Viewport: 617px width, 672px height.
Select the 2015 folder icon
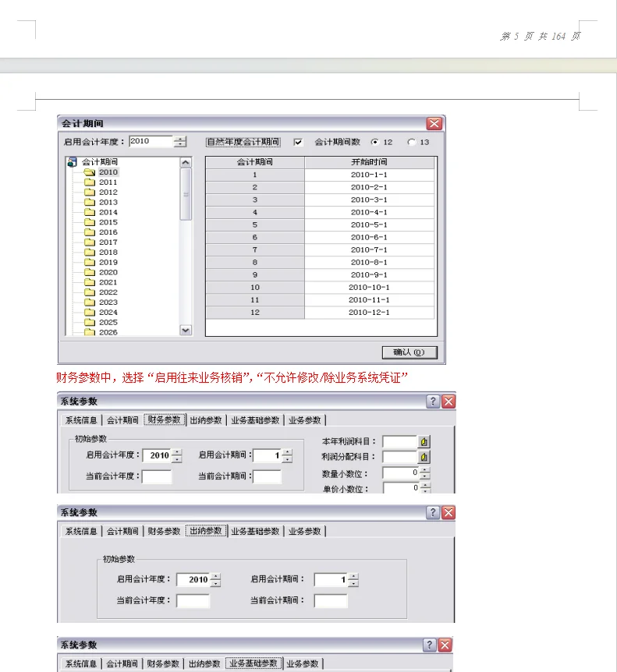click(90, 222)
